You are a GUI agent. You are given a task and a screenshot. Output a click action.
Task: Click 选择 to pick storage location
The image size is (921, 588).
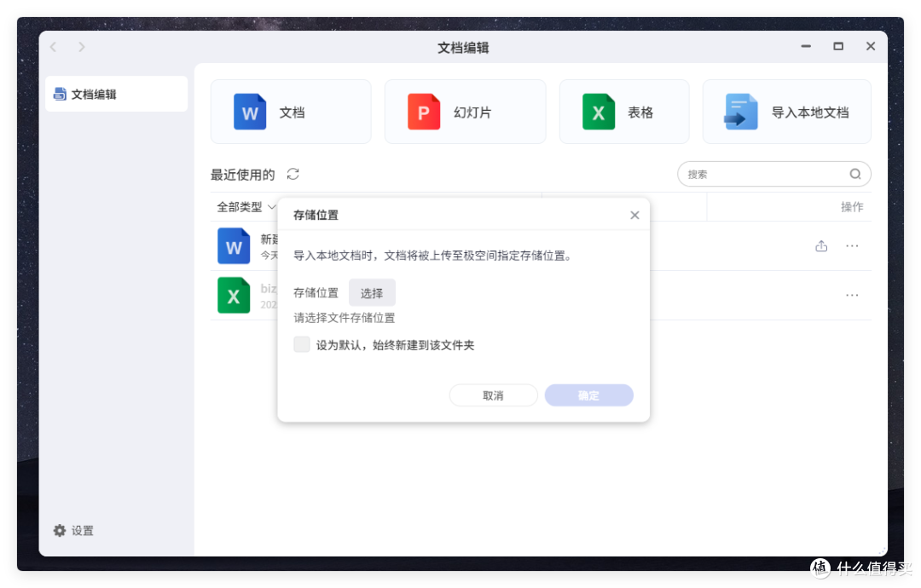(x=372, y=293)
